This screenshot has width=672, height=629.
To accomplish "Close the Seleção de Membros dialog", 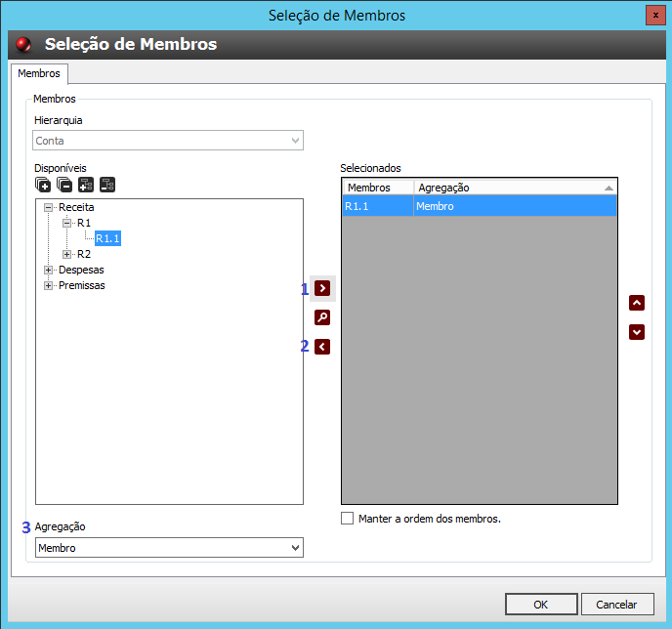I will pyautogui.click(x=655, y=15).
